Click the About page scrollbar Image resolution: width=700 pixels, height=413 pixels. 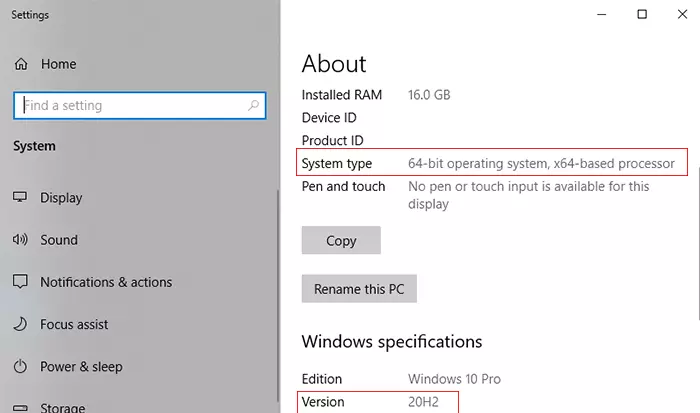698,245
